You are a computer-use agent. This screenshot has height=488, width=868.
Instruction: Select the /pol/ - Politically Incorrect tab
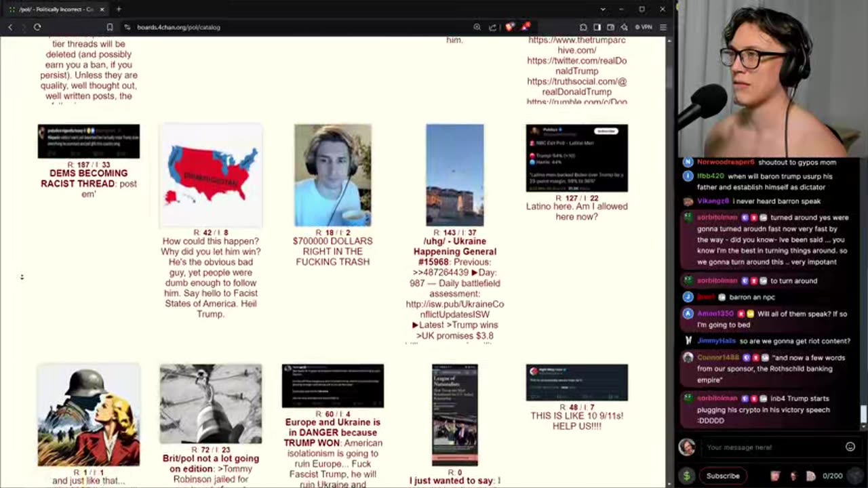click(56, 9)
